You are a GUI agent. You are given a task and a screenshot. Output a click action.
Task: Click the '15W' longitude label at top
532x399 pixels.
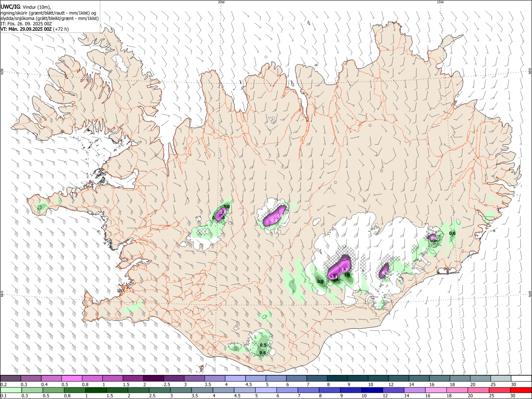440,2
